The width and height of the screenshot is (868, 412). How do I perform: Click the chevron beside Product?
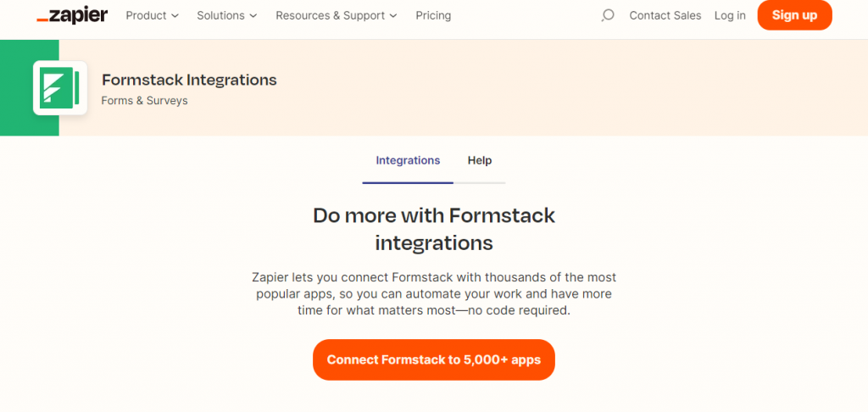pos(175,16)
